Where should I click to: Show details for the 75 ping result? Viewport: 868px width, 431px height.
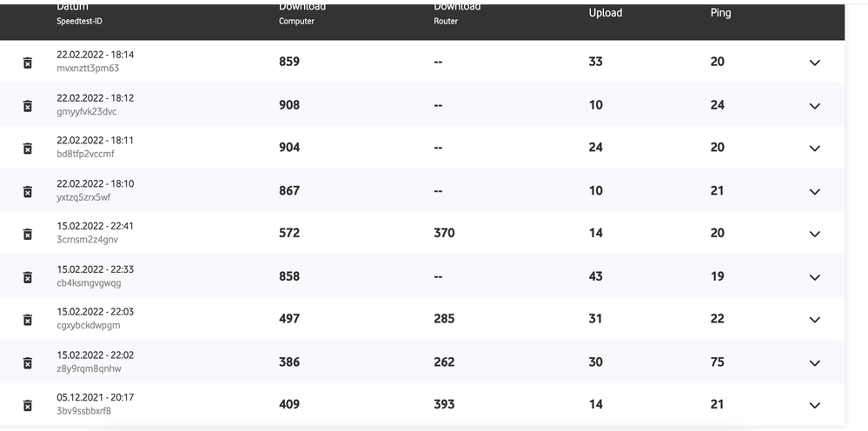point(814,362)
